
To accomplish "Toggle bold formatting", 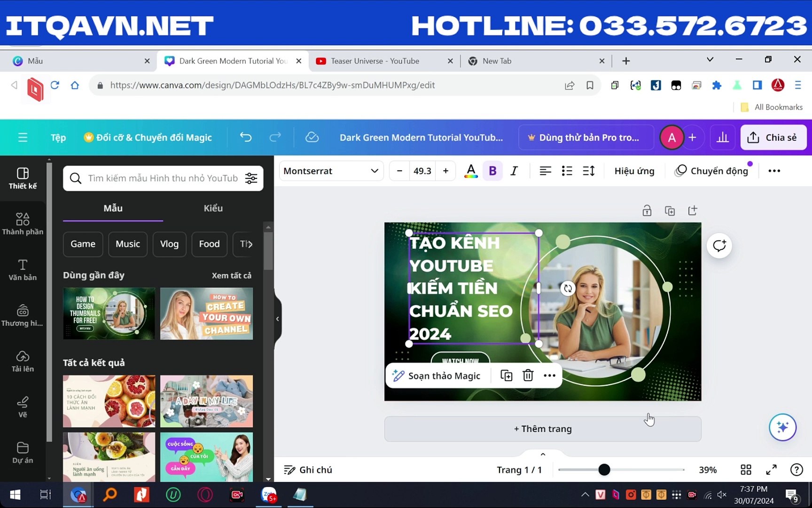I will tap(492, 170).
